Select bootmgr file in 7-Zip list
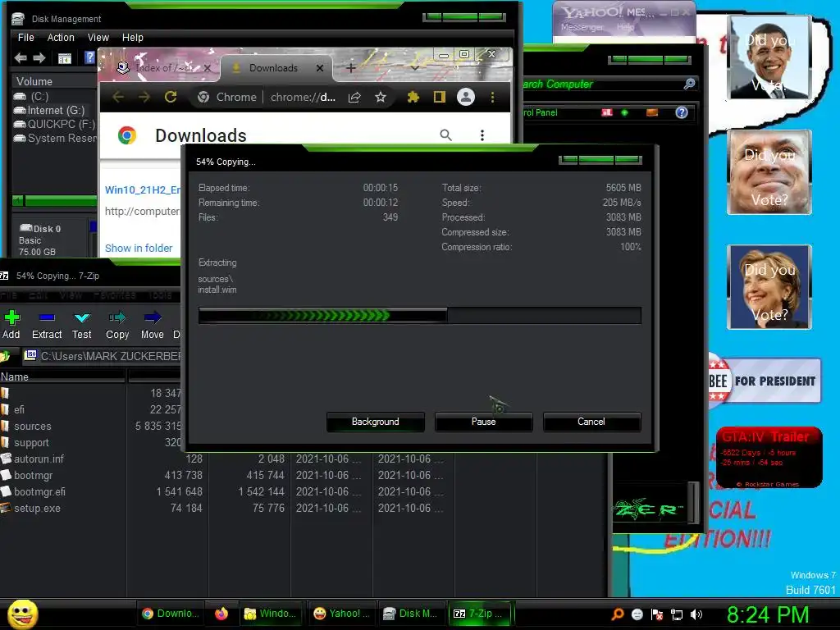 click(x=33, y=476)
